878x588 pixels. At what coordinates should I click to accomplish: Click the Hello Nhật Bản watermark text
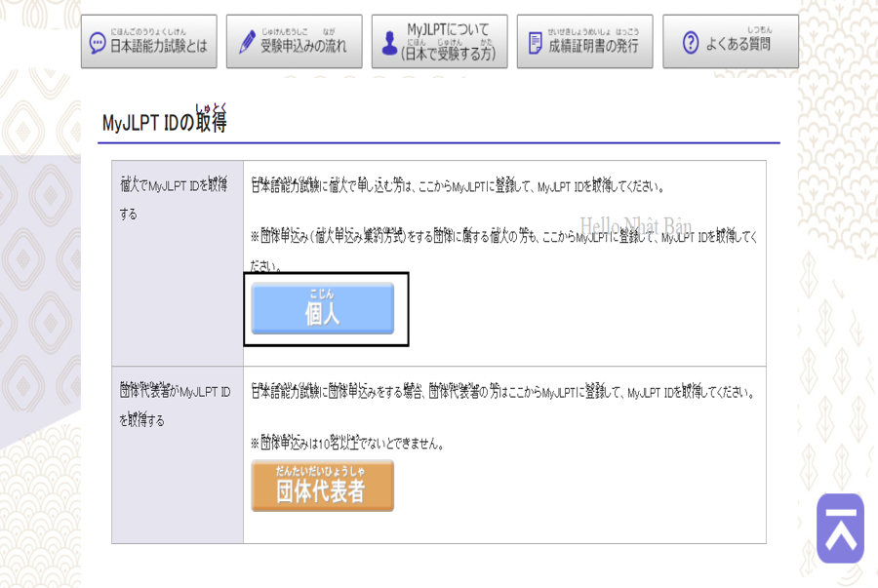pos(635,226)
